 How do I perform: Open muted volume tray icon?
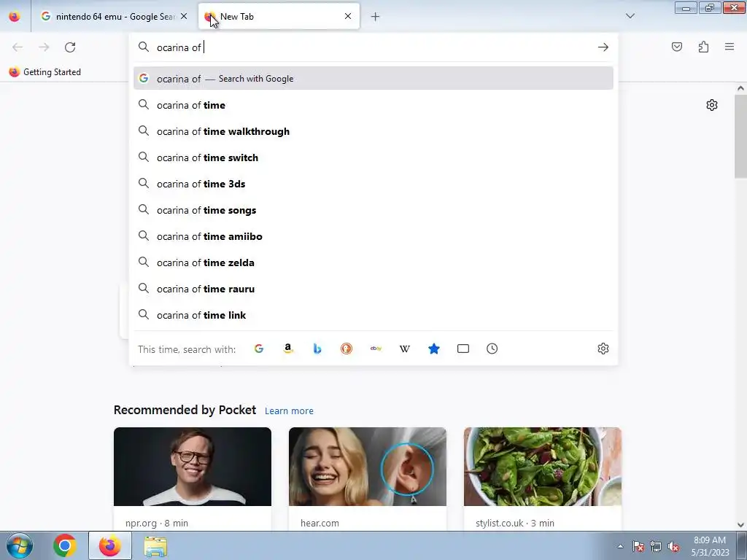pyautogui.click(x=673, y=547)
